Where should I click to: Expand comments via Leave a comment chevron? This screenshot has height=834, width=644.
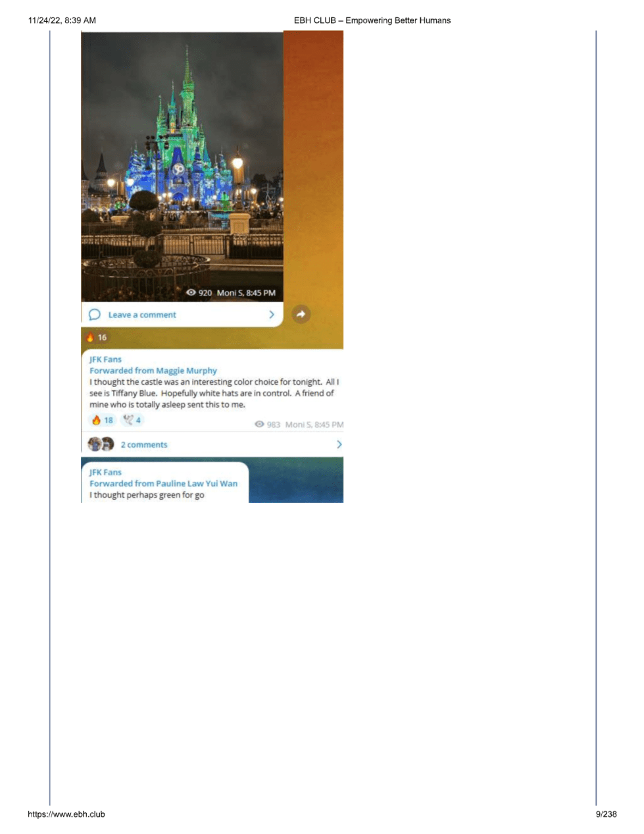pos(272,315)
